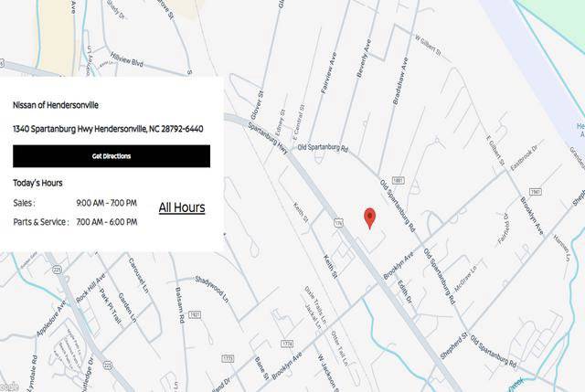This screenshot has width=585, height=392.
Task: Click the 1340 Spartanburg Hwy address text
Action: pyautogui.click(x=108, y=129)
